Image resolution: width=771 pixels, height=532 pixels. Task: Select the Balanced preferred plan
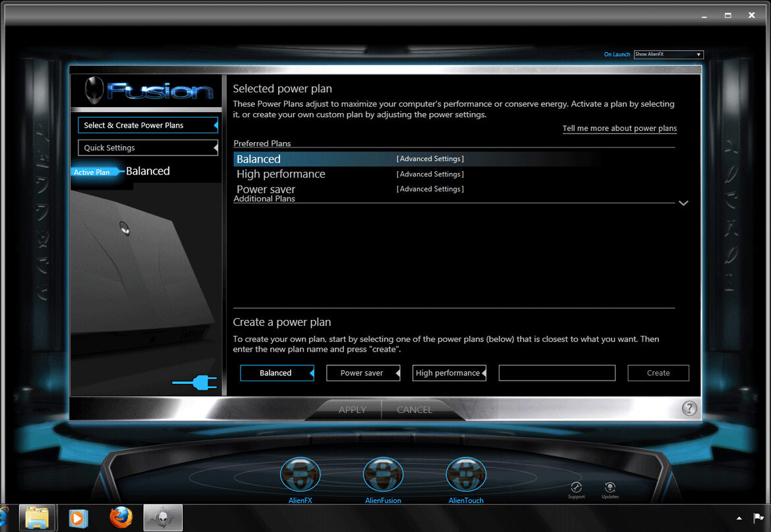click(x=258, y=159)
